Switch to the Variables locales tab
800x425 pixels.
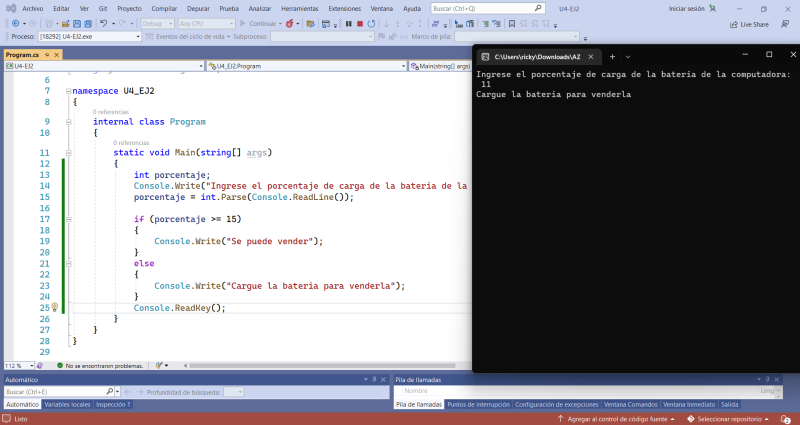coord(67,404)
